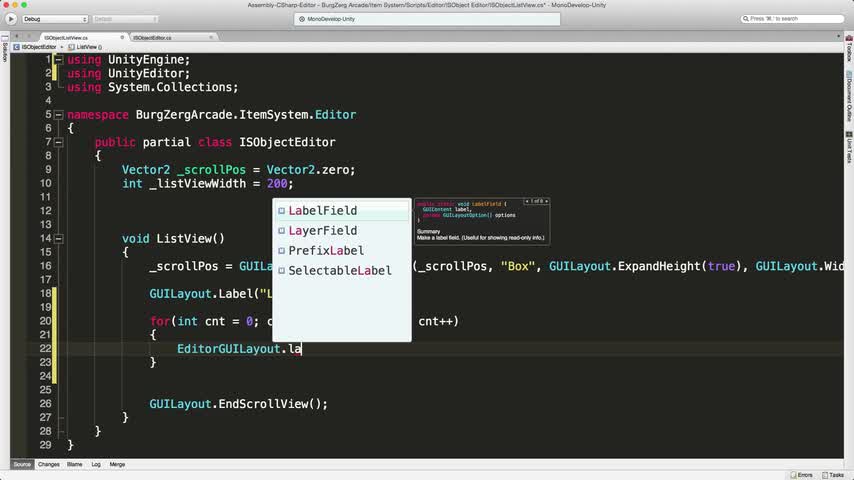Click "BurgZergArcade.ItemSystem" on line 5
854x480 pixels.
(222, 115)
